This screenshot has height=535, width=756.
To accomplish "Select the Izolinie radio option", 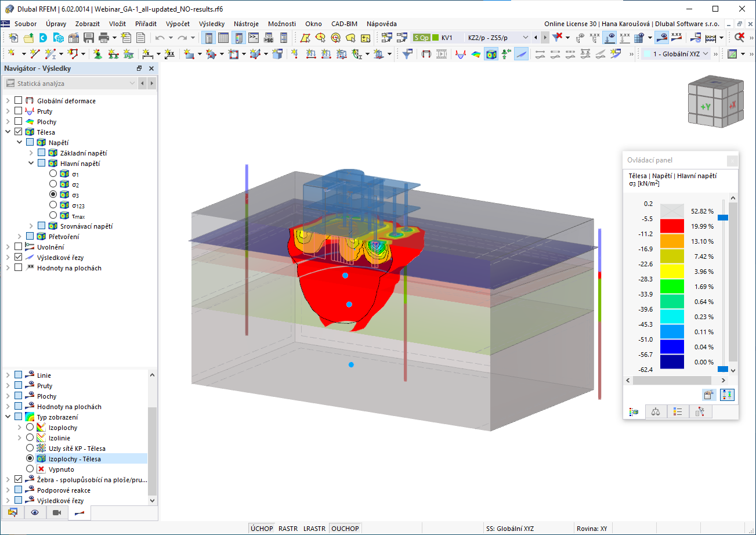I will pos(30,438).
